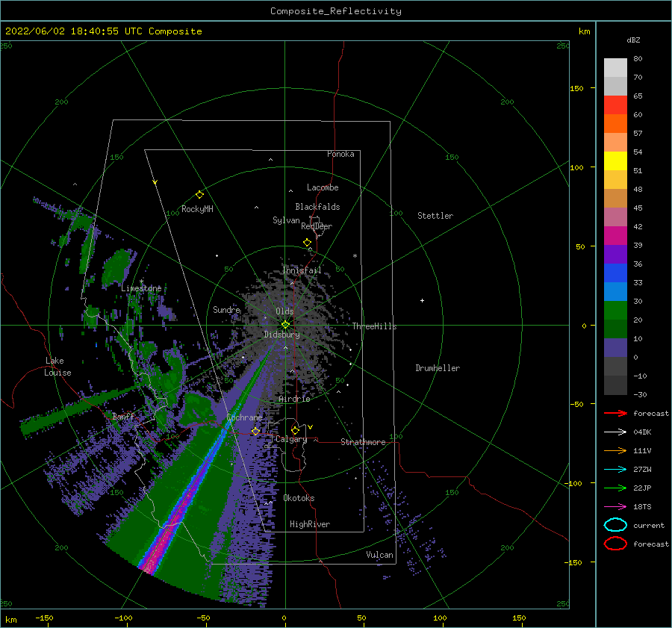
Task: Click the Didsbury label
Action: [281, 335]
